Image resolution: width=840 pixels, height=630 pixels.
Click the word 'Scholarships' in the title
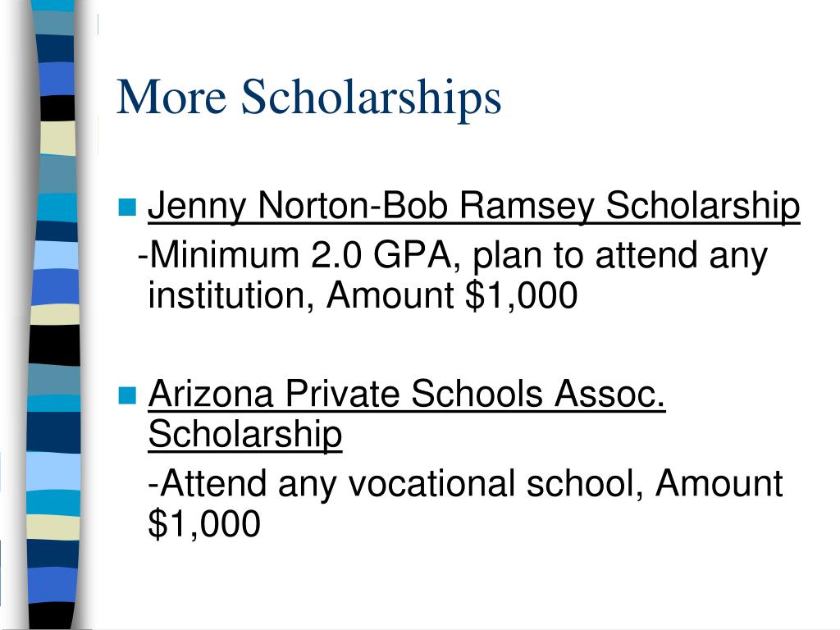click(372, 98)
